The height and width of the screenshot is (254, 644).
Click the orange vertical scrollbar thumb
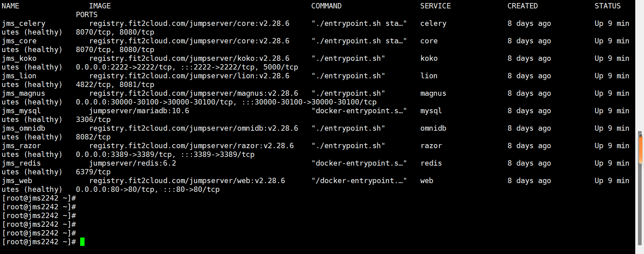(641, 149)
